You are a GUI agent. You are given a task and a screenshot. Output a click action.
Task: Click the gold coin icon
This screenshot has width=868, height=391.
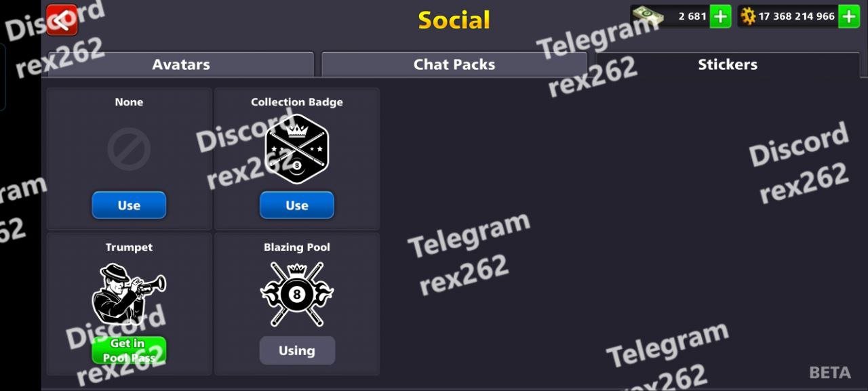point(748,16)
